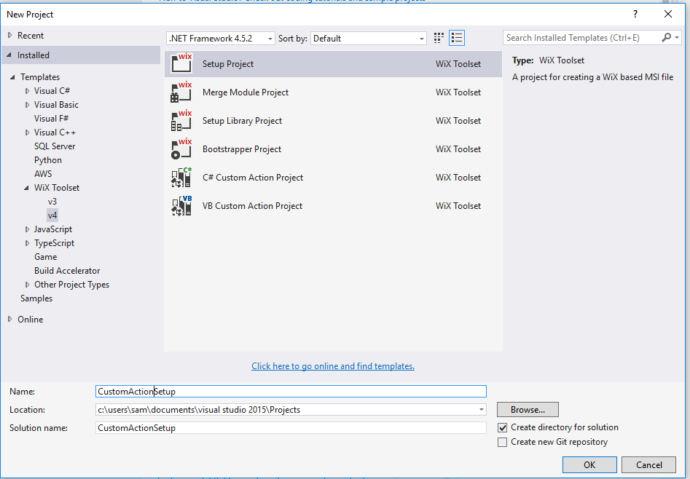Pick the Bootstrapper Project icon
Screen dimensions: 690x479
182,150
